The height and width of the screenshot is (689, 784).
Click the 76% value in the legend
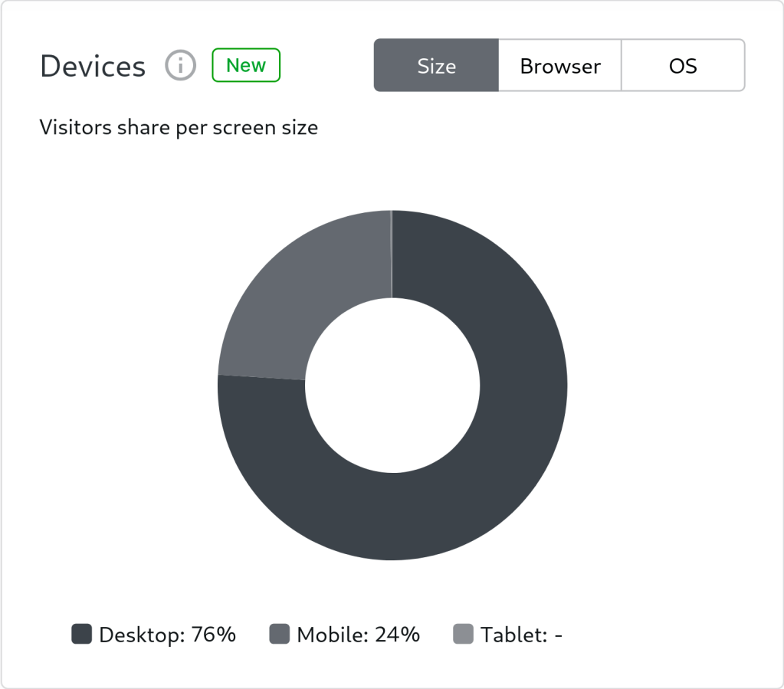coord(214,635)
